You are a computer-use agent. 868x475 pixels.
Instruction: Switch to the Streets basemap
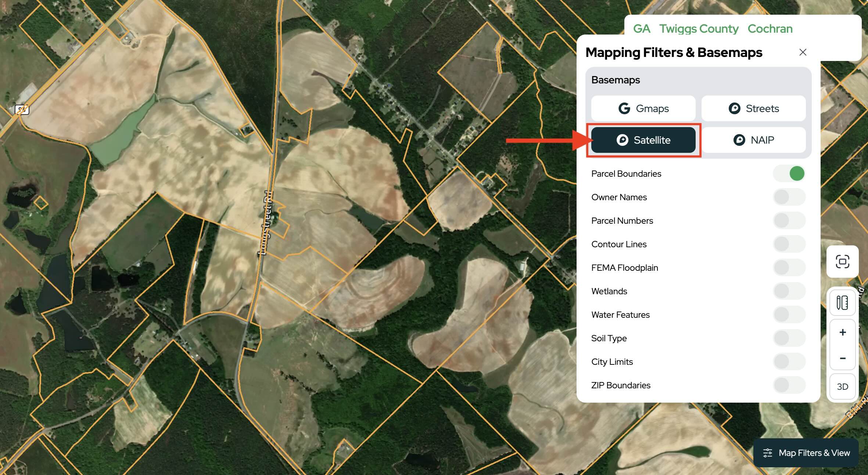point(753,108)
